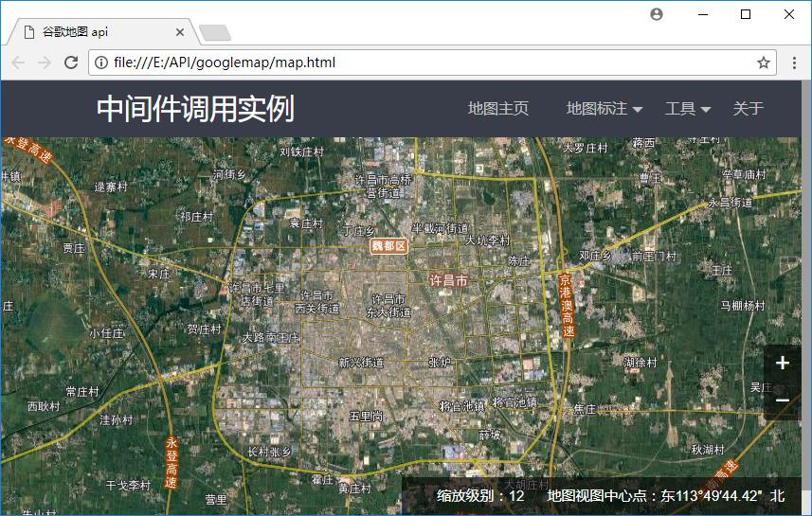Expand the 工具 dropdown menu
The height and width of the screenshot is (516, 812).
(x=687, y=108)
